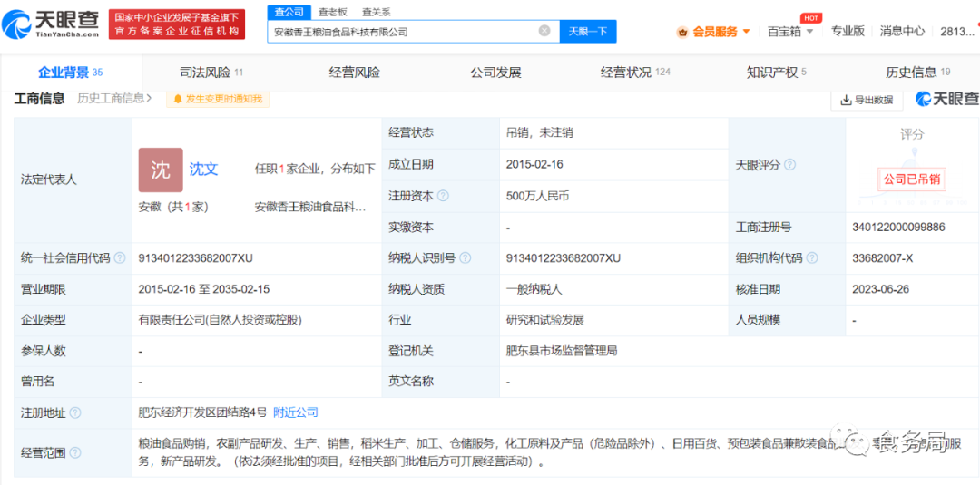980x485 pixels.
Task: Click the TianYanCha logo at top left
Action: point(50,25)
